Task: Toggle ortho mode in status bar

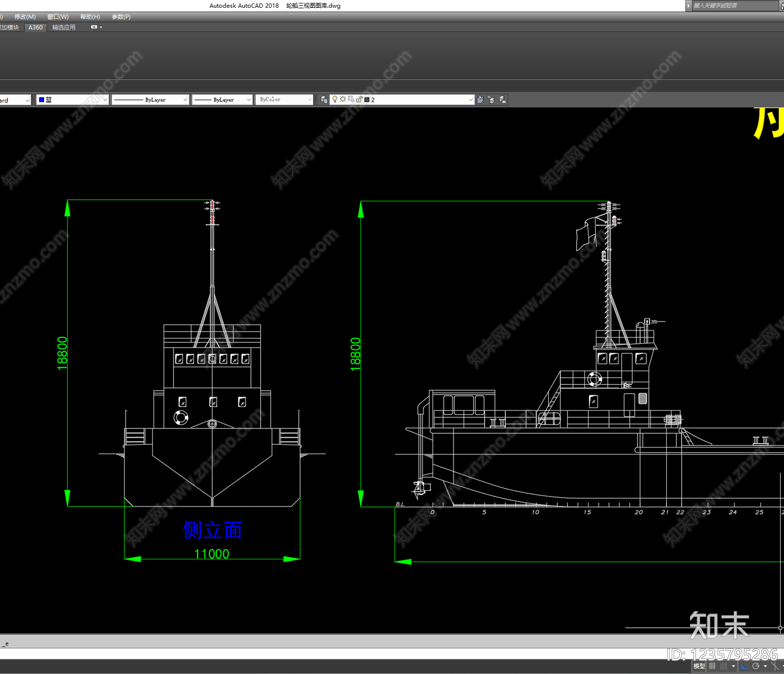Action: (x=744, y=666)
